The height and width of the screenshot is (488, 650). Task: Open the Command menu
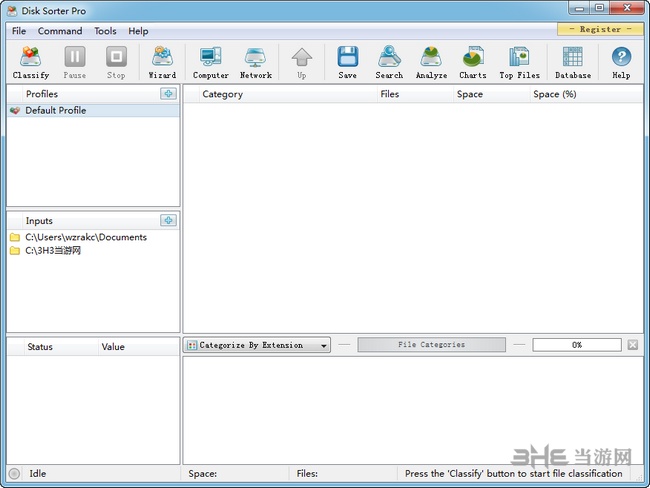click(60, 31)
